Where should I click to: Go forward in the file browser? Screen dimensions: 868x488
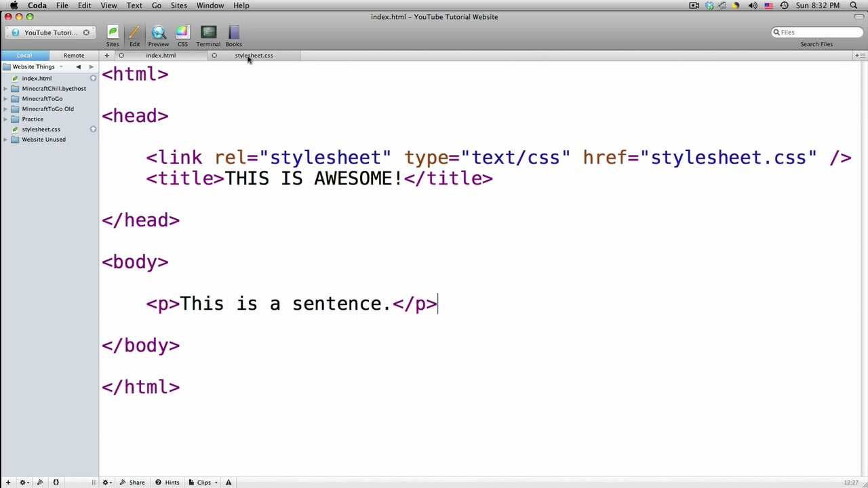92,67
